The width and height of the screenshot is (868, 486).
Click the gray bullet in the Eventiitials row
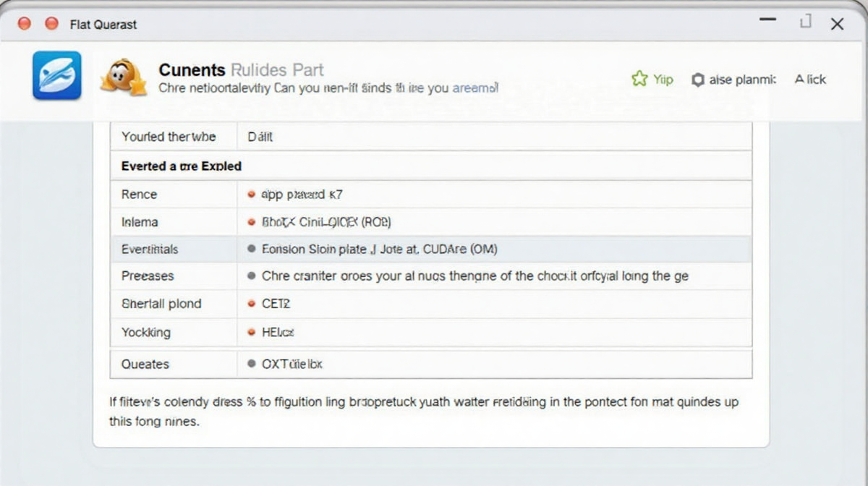(251, 249)
